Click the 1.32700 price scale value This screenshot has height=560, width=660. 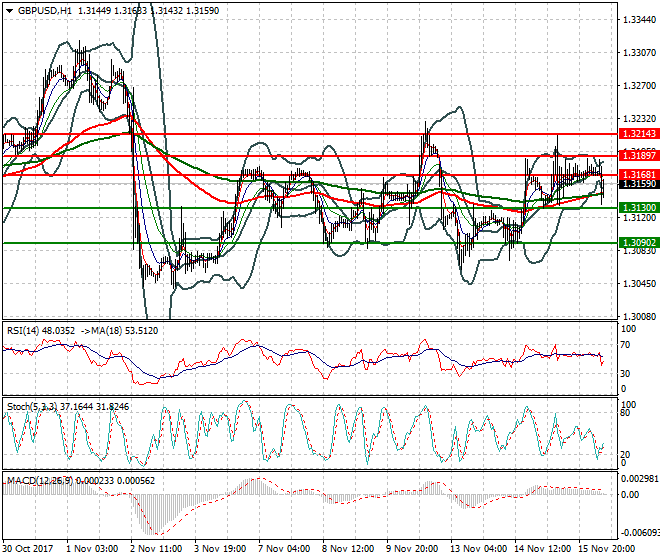coord(639,85)
